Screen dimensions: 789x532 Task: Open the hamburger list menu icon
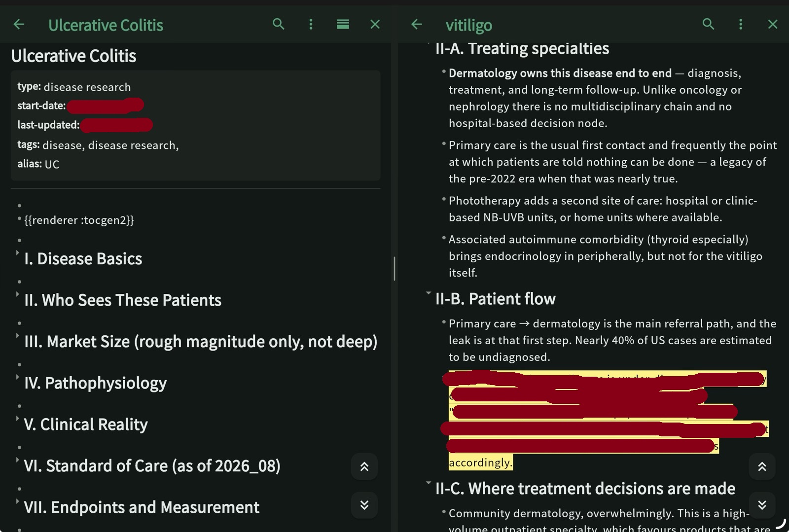[x=343, y=24]
